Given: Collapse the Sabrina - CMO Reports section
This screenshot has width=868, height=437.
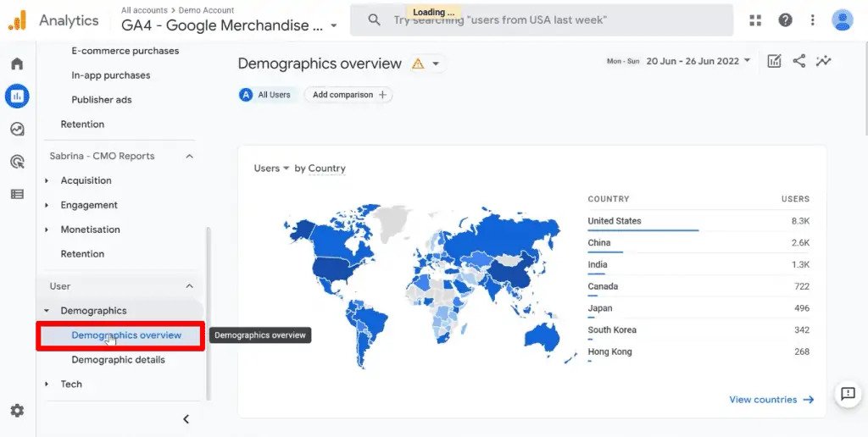Looking at the screenshot, I should [x=189, y=156].
